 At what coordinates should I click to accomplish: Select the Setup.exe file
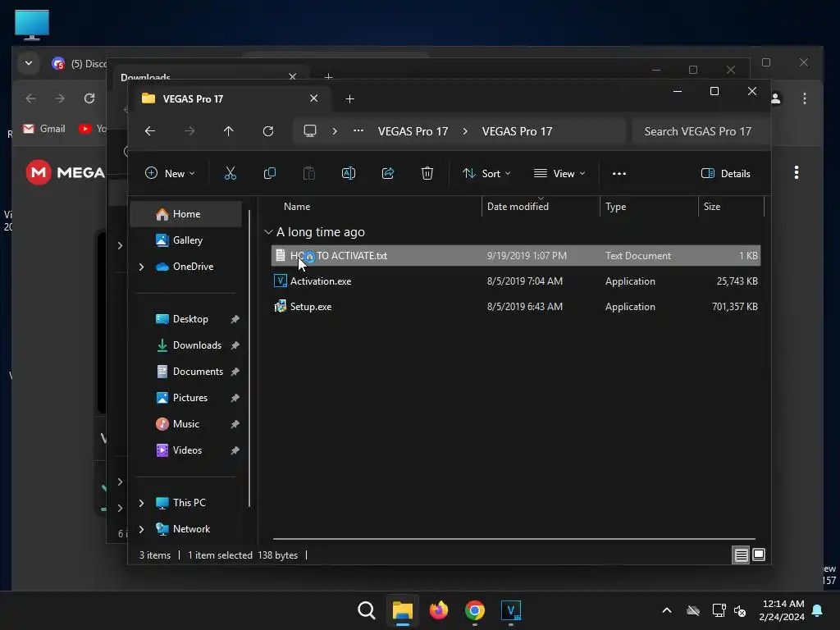click(x=516, y=307)
